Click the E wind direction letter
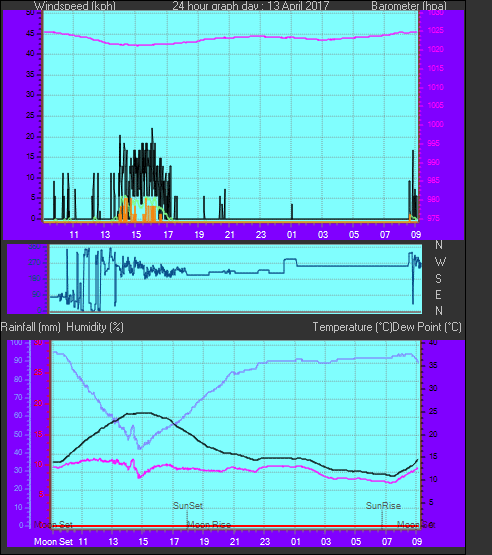This screenshot has width=492, height=555. (439, 294)
